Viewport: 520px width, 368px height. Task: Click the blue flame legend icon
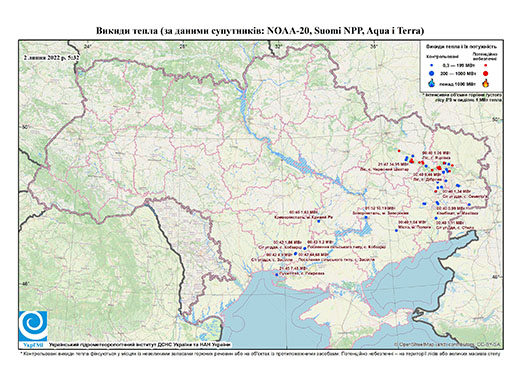[432, 83]
